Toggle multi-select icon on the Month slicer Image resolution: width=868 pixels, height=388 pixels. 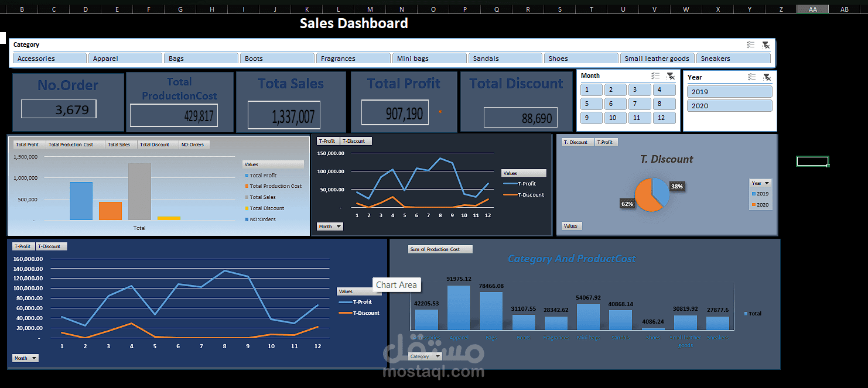(656, 76)
